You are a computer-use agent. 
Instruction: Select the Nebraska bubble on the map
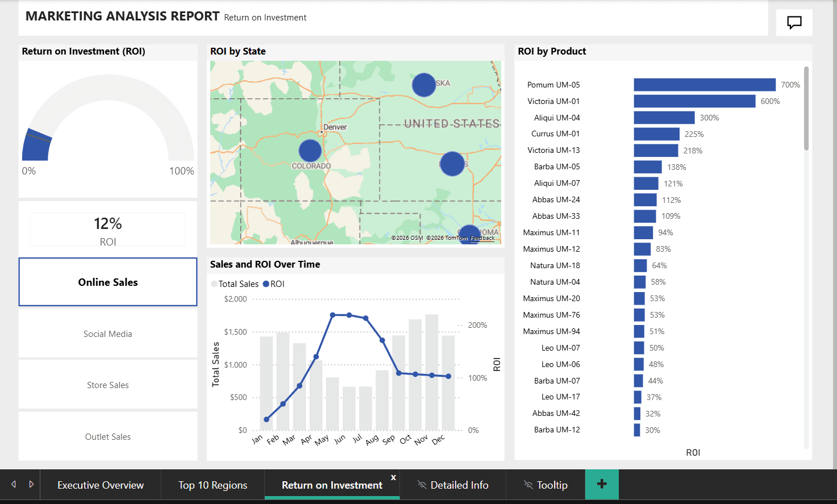point(424,85)
